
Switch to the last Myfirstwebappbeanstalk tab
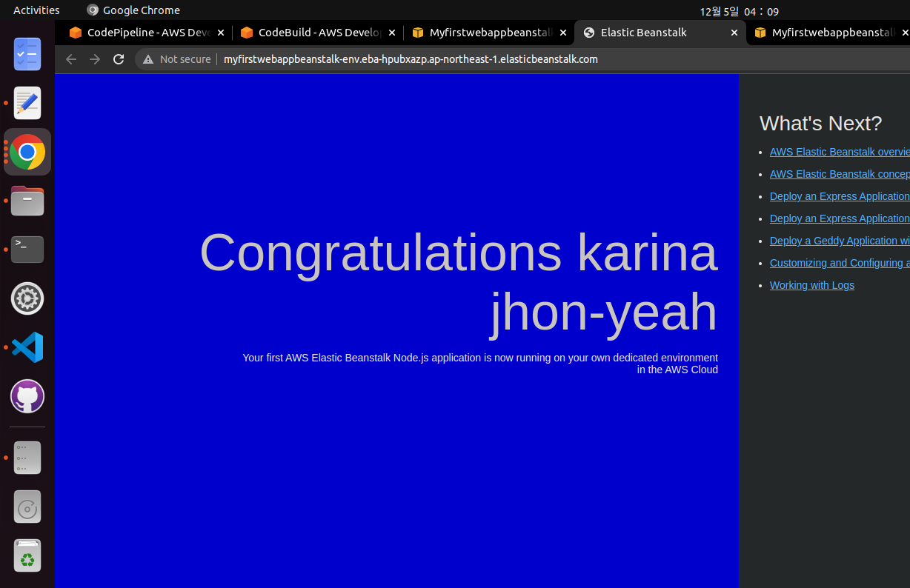[x=828, y=33]
